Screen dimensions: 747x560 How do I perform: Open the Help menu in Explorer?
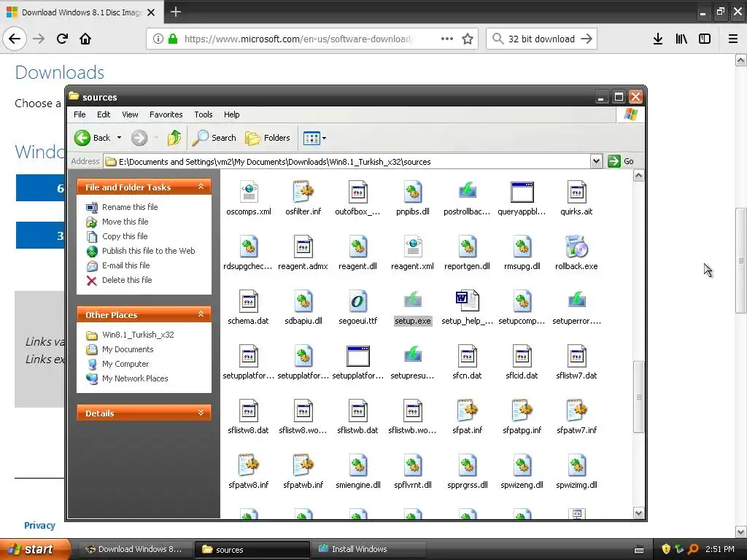coord(231,114)
